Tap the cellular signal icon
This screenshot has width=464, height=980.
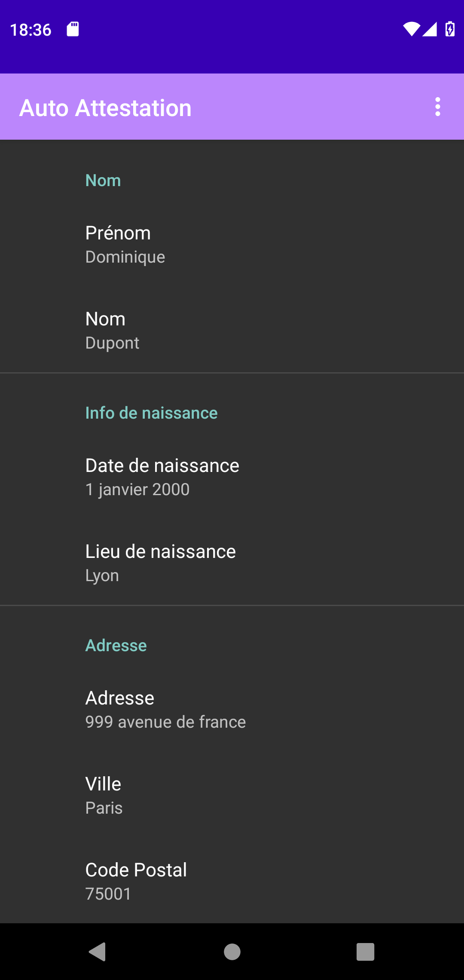pos(430,29)
